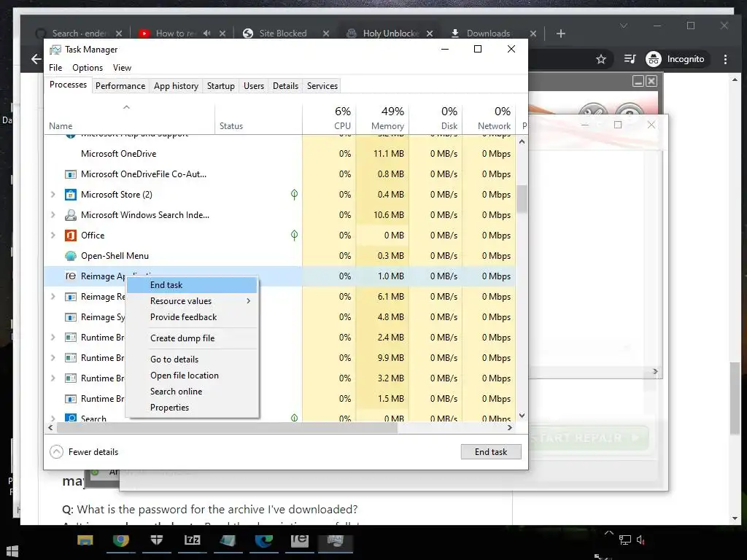The image size is (747, 560).
Task: Choose Go to details
Action: [x=192, y=359]
